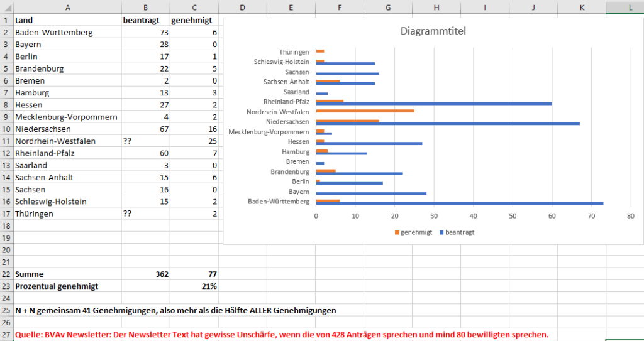The height and width of the screenshot is (341, 644).
Task: Click the orange Nordrhein-Westfalen bar in the chart
Action: pyautogui.click(x=365, y=111)
